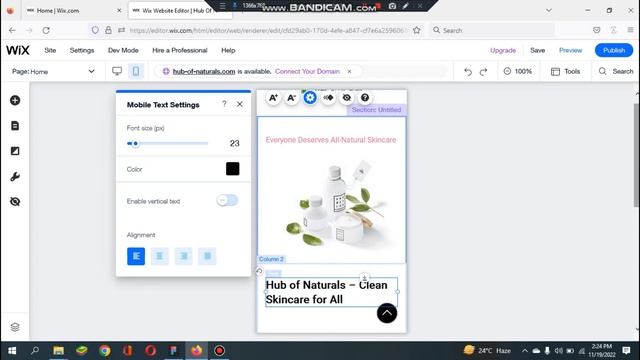Screen dimensions: 640x360
Task: Click the Publish button
Action: pos(614,50)
